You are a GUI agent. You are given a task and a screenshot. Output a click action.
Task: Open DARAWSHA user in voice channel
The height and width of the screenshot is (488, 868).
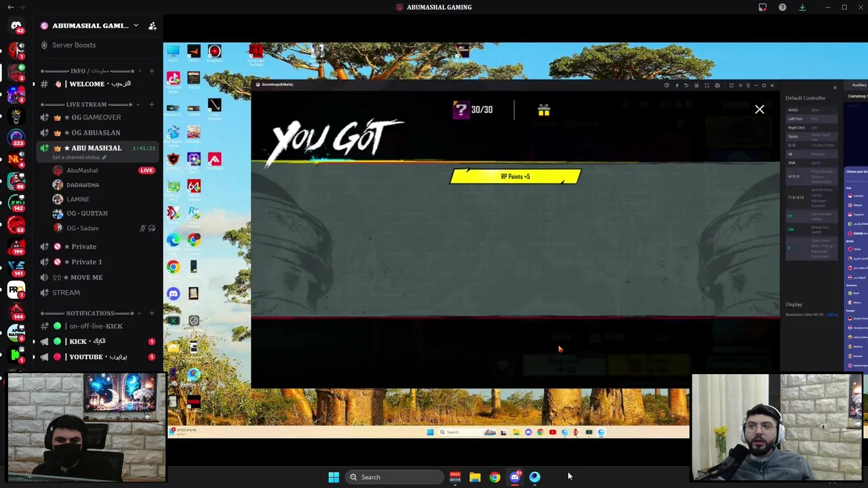tap(82, 185)
